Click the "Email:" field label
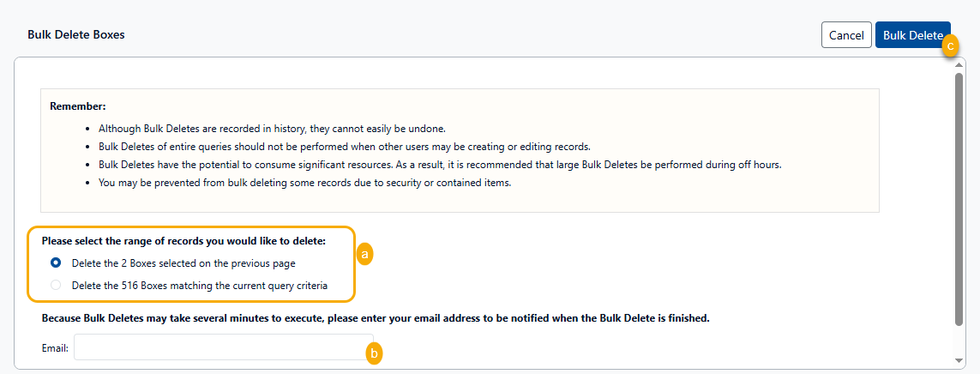980x374 pixels. [x=55, y=348]
